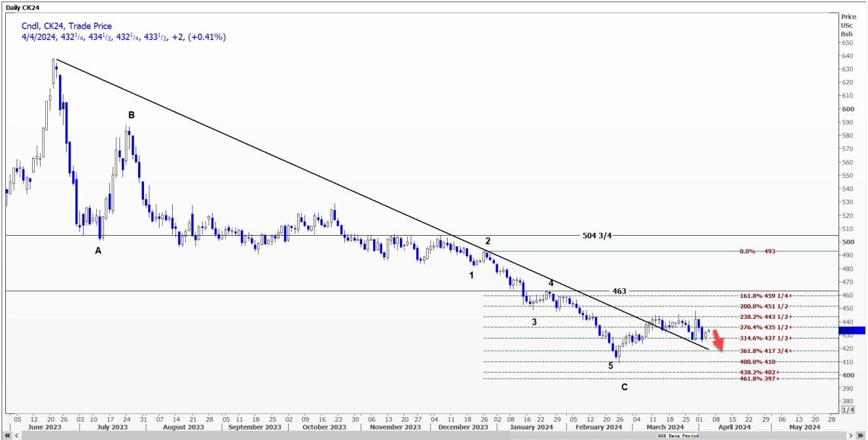The height and width of the screenshot is (440, 868).
Task: Select the 463 horizontal level label
Action: [x=619, y=290]
